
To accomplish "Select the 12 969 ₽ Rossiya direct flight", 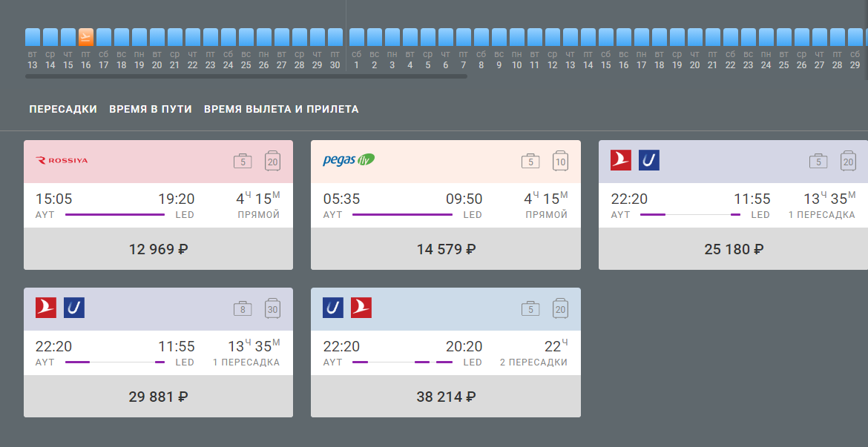I will [x=158, y=249].
